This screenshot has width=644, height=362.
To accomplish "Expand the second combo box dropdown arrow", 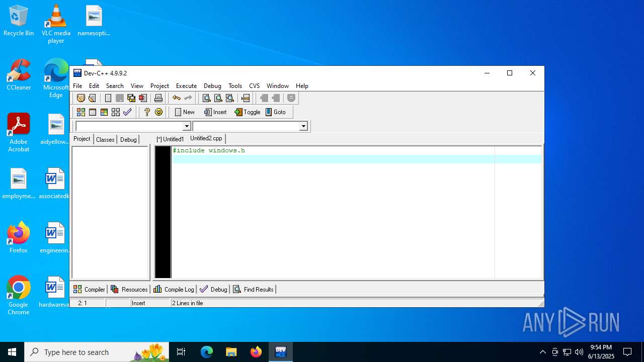I will [x=303, y=126].
